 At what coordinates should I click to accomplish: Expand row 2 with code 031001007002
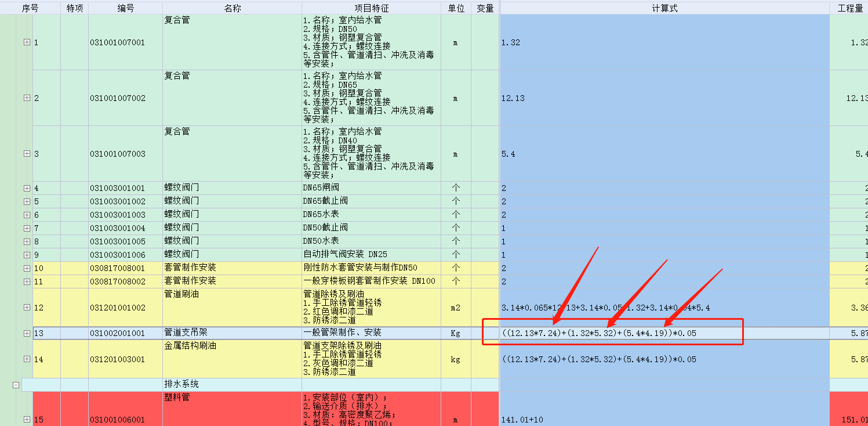[27, 98]
